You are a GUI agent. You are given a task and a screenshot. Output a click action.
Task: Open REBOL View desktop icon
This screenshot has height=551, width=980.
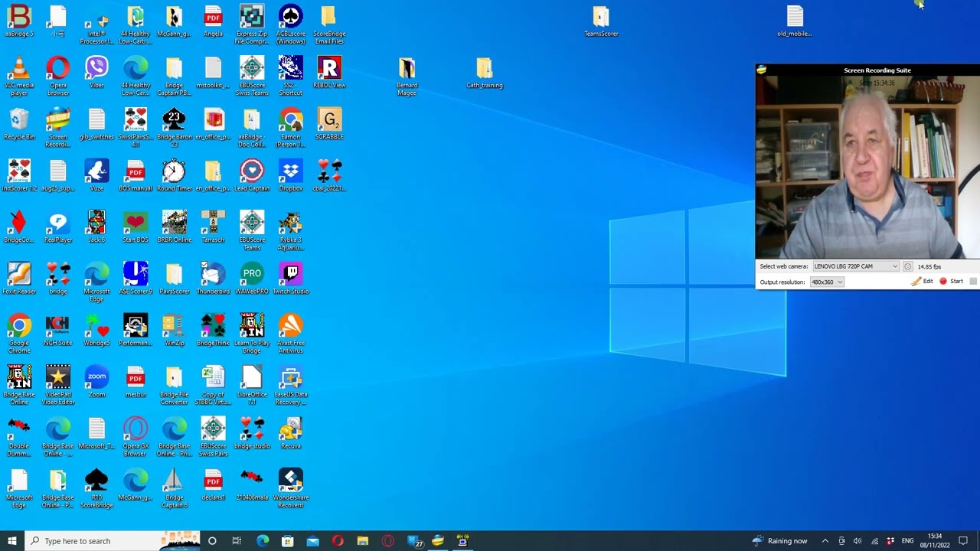click(329, 72)
